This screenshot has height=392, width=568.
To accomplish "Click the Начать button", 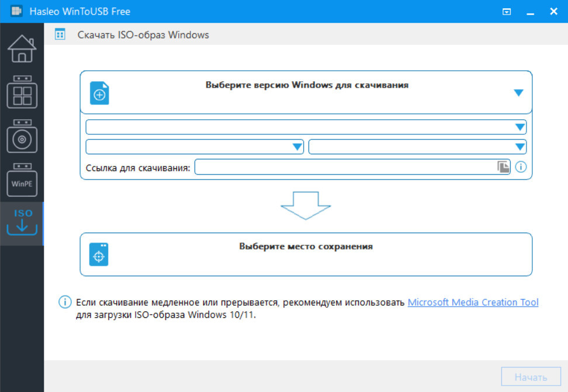I will 531,377.
